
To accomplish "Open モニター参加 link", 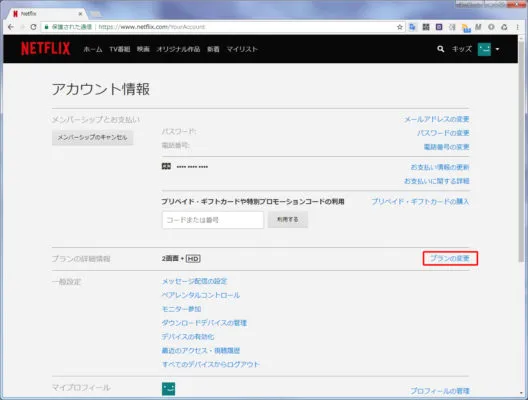I will (182, 309).
